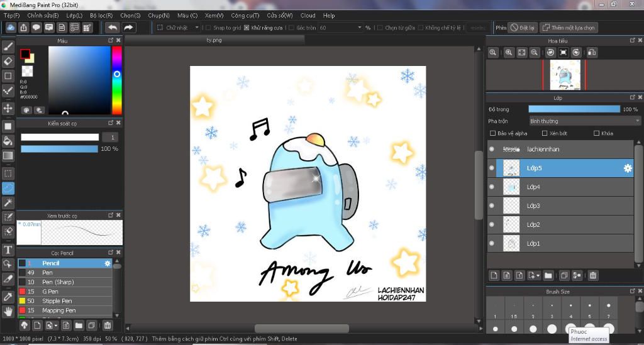Screen dimensions: 644x345
Task: Click the Navigator canvas thumbnail
Action: pyautogui.click(x=565, y=75)
